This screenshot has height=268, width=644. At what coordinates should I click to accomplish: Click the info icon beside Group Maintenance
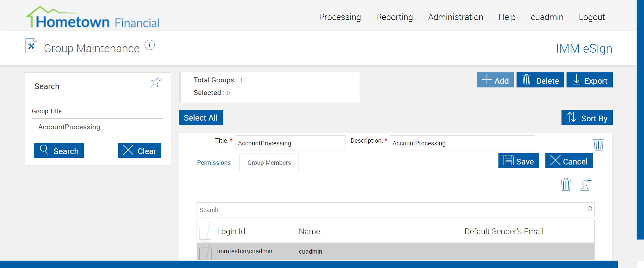[x=150, y=45]
